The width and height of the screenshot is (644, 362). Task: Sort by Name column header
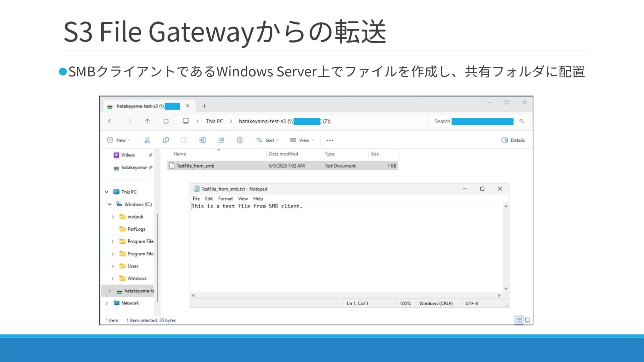(x=179, y=154)
